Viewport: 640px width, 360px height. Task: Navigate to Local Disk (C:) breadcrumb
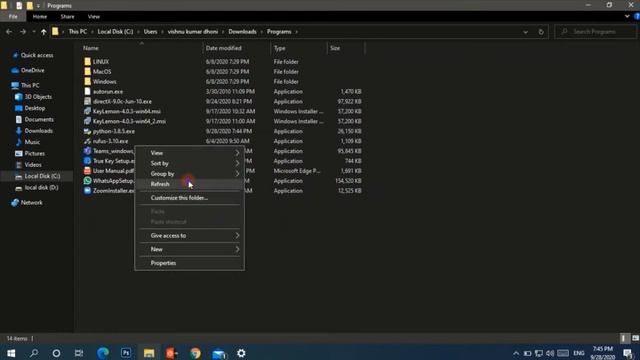click(115, 32)
